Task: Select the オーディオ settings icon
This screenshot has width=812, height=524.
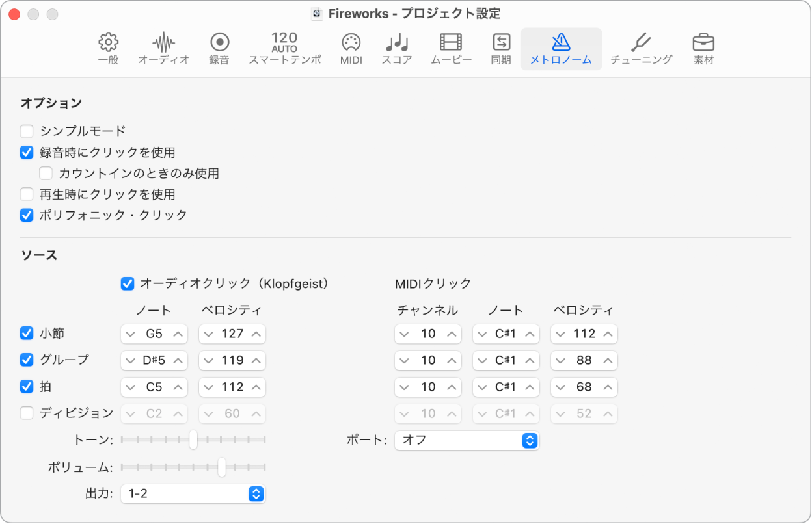Action: [x=162, y=47]
